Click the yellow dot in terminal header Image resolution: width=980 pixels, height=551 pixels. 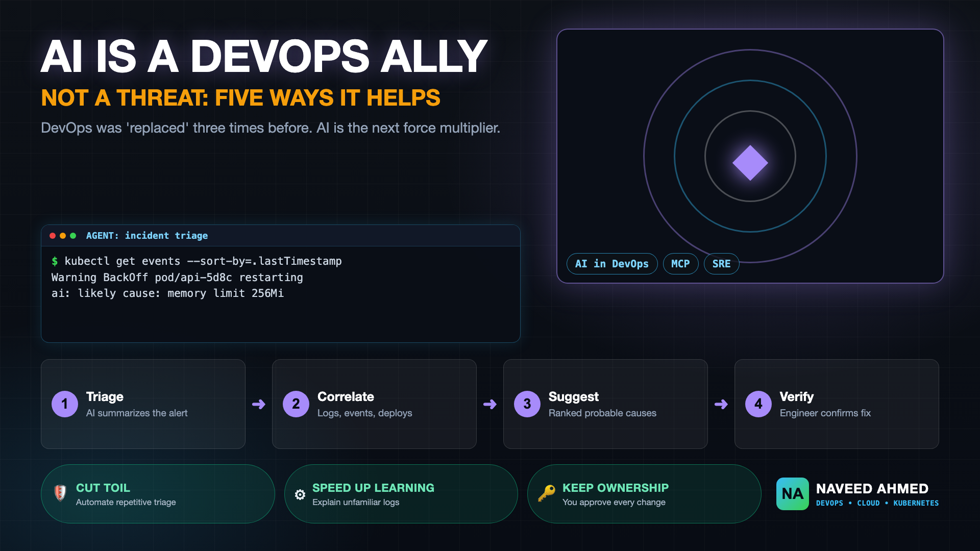pyautogui.click(x=63, y=236)
